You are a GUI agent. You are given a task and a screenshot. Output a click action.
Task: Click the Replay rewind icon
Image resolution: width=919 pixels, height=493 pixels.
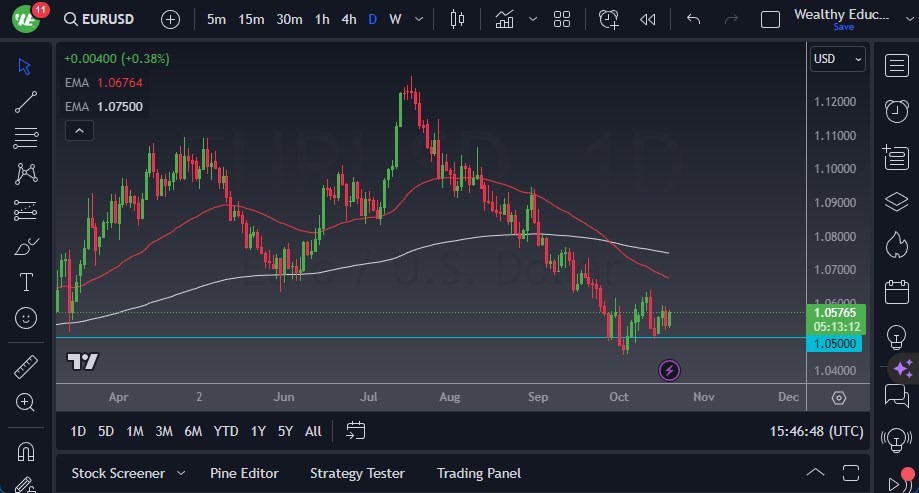(x=648, y=19)
